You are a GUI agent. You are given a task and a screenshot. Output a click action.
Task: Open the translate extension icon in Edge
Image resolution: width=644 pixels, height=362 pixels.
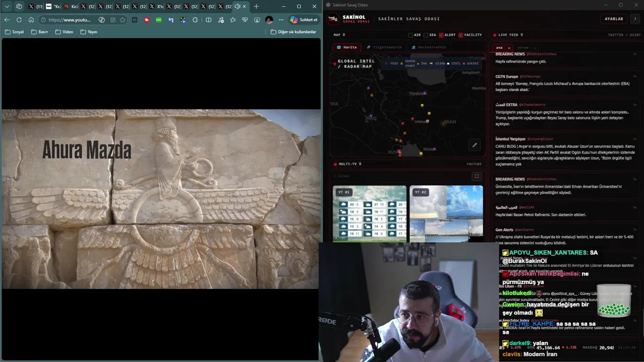(x=171, y=20)
